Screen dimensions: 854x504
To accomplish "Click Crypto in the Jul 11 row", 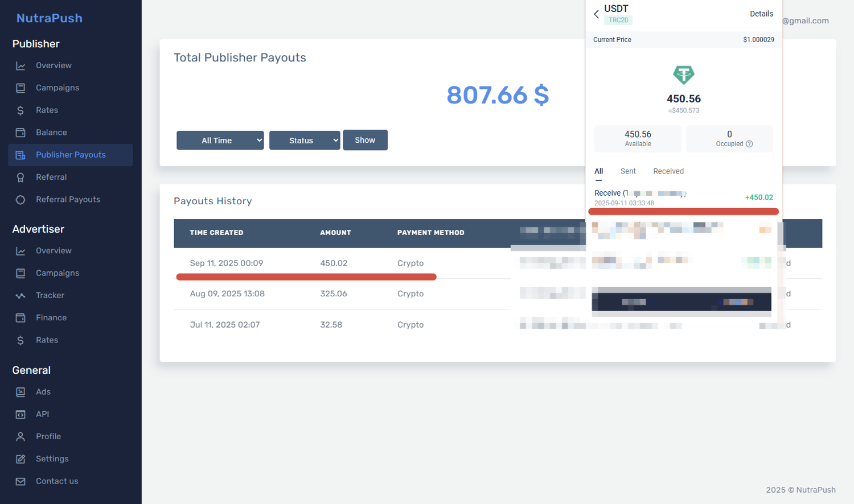I will [x=410, y=325].
